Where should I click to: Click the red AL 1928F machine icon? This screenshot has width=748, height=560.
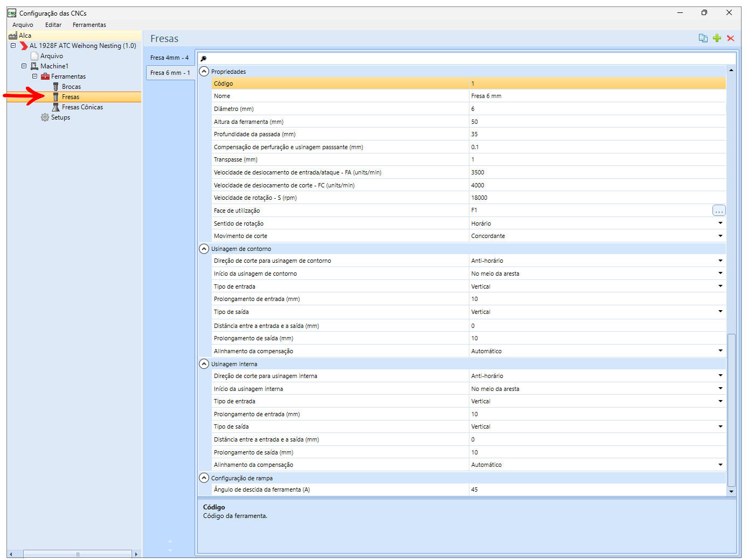(24, 46)
